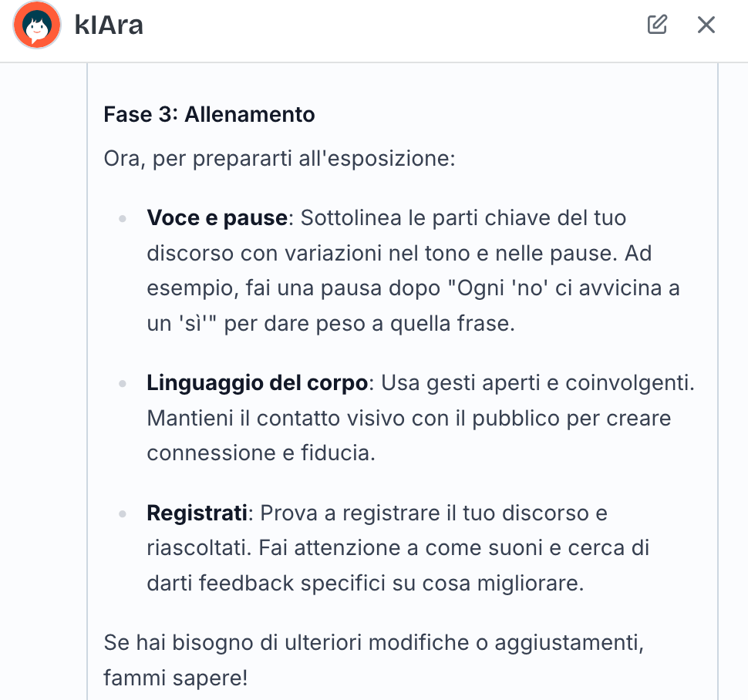Click the word "riascoltati" in the last tip

pos(197,548)
